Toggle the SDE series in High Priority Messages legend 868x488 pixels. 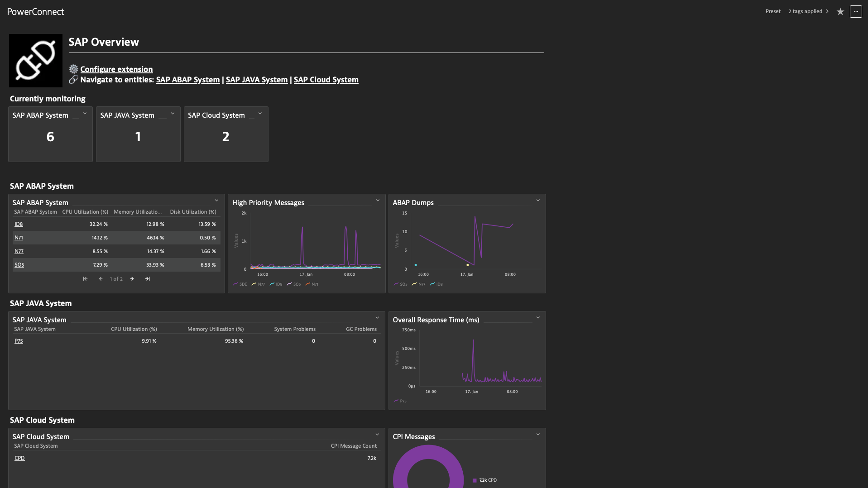(x=240, y=284)
